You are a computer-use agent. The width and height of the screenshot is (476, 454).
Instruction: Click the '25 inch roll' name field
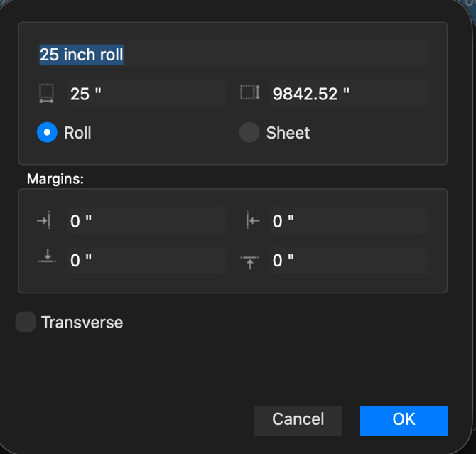point(233,55)
